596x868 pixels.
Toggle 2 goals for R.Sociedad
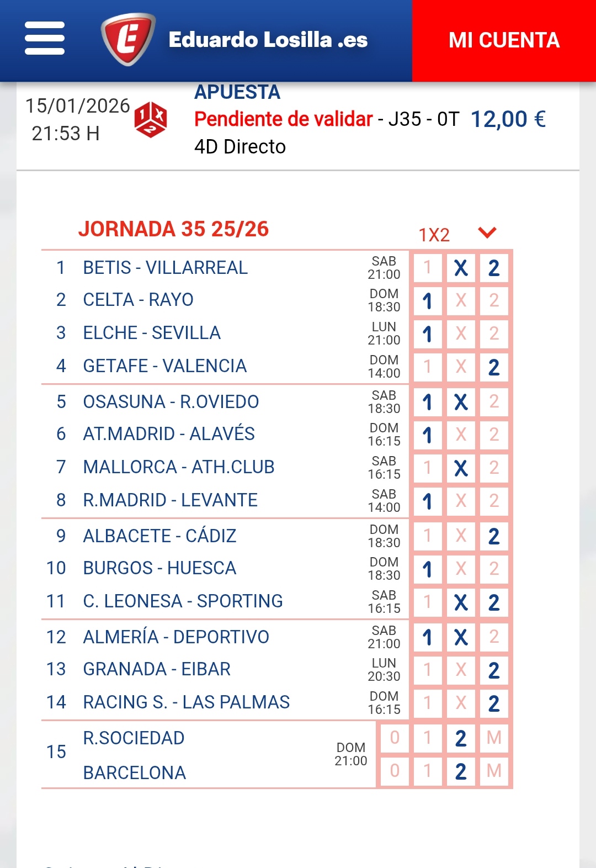click(x=461, y=738)
